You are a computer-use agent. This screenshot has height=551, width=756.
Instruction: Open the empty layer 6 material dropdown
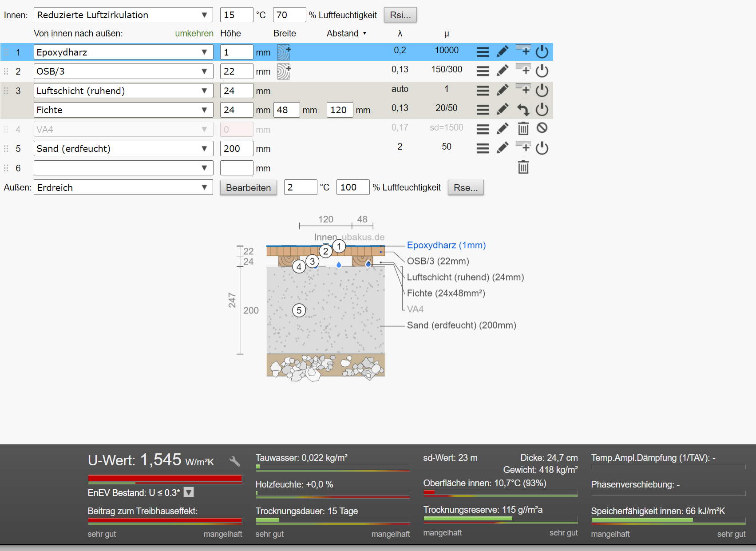(x=123, y=168)
